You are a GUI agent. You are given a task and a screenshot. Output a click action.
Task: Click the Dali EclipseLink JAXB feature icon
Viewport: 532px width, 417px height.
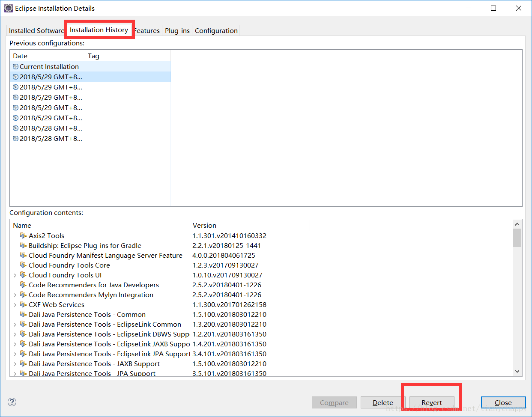[23, 344]
